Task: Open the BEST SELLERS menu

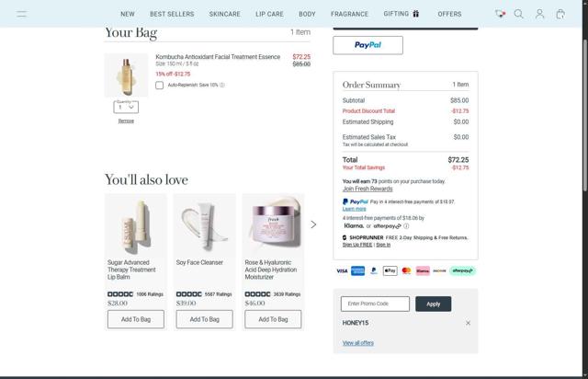Action: coord(172,14)
